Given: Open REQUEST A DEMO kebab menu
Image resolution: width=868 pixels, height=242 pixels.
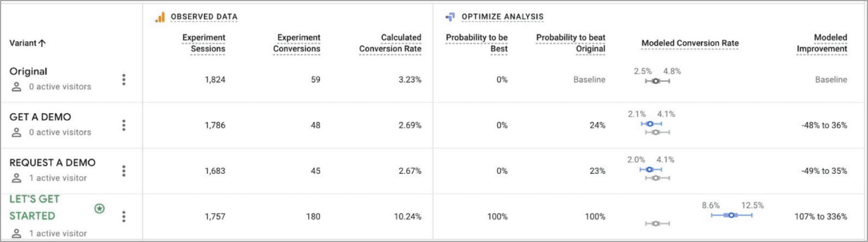Looking at the screenshot, I should pos(124,171).
